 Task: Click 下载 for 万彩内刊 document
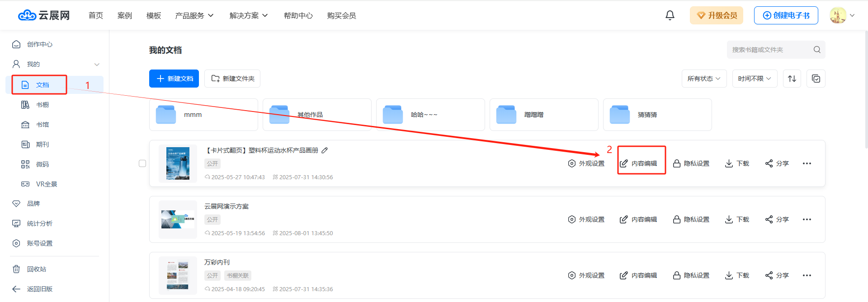(737, 275)
